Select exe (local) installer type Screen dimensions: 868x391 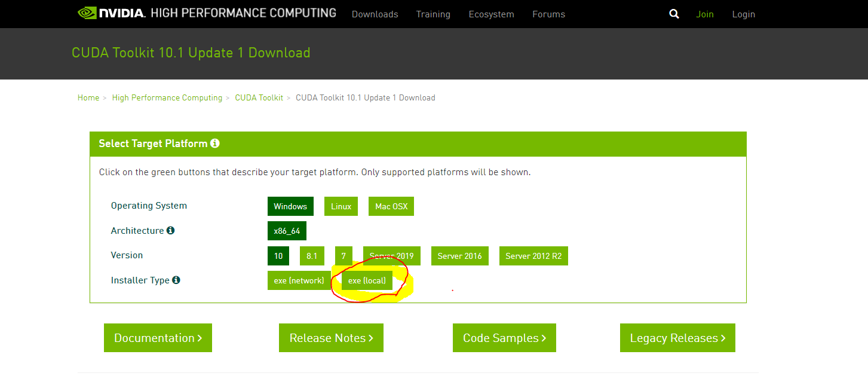point(367,280)
